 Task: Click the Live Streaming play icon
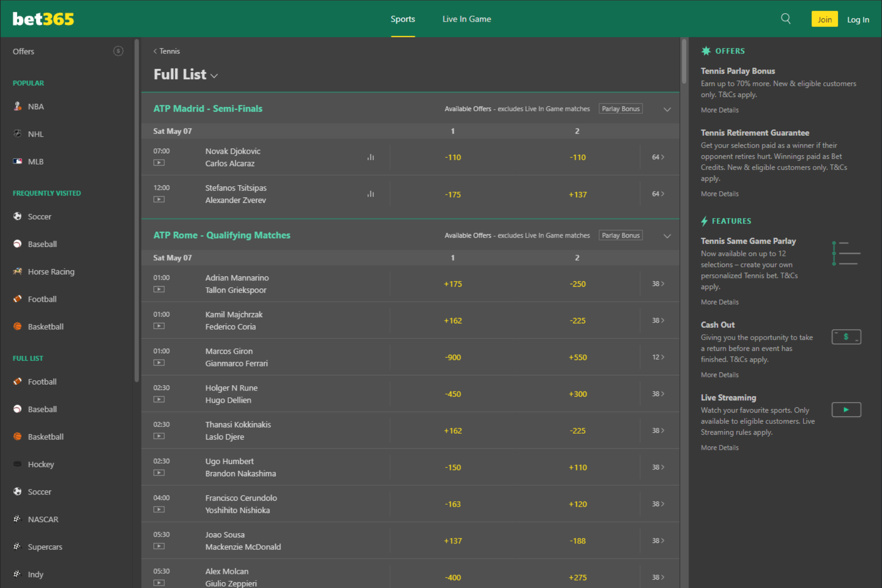(x=846, y=410)
